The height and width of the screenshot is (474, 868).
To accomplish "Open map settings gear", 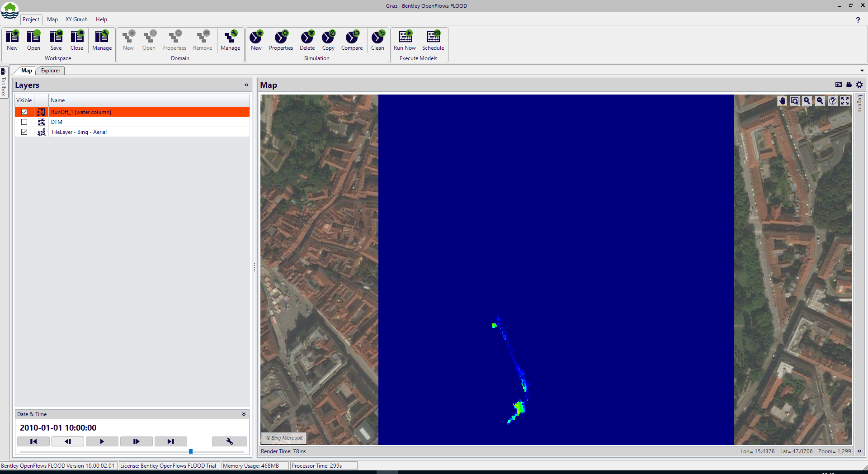I will 859,85.
